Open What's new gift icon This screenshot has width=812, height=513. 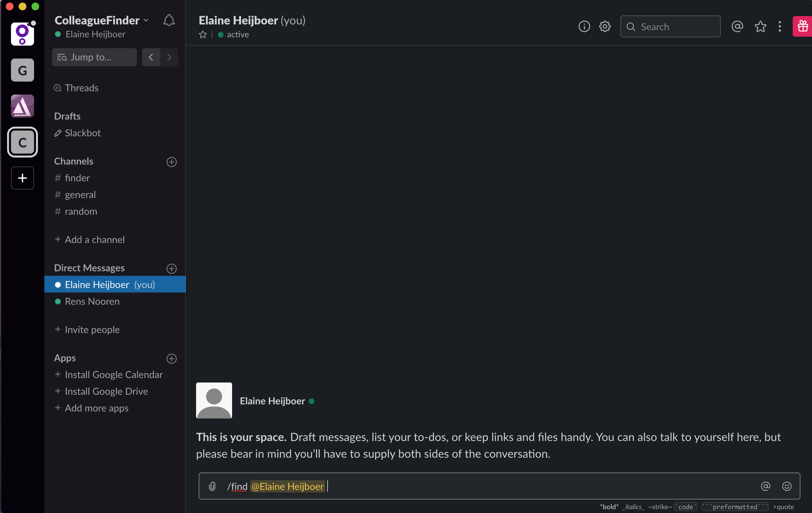pyautogui.click(x=802, y=26)
